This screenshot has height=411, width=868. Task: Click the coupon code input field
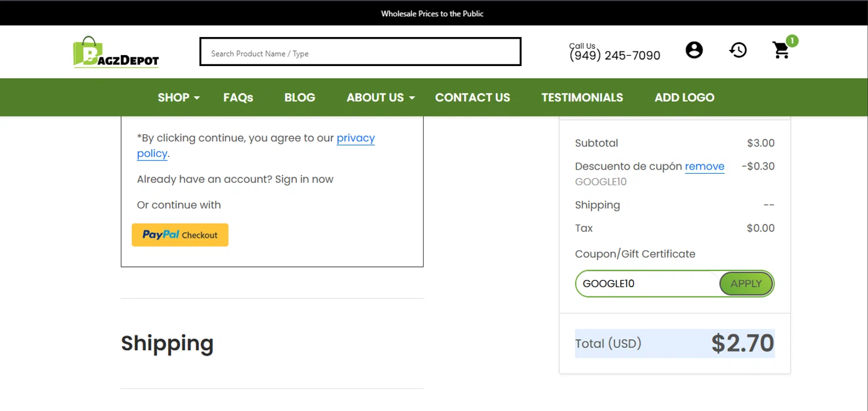coord(648,284)
